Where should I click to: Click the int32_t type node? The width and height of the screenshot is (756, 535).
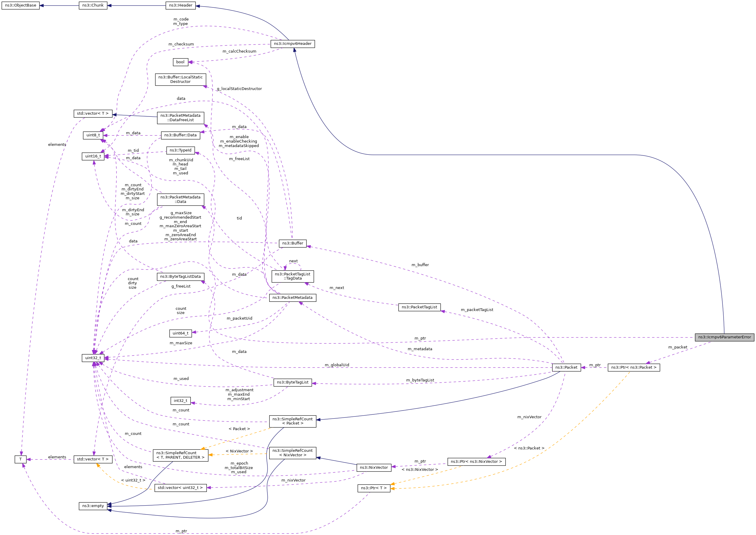(x=181, y=401)
